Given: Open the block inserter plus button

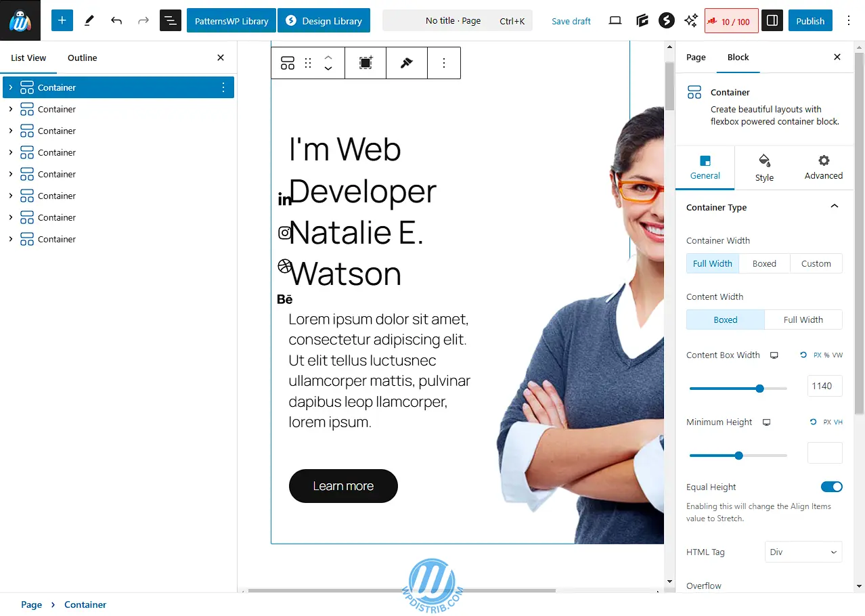Looking at the screenshot, I should point(62,20).
